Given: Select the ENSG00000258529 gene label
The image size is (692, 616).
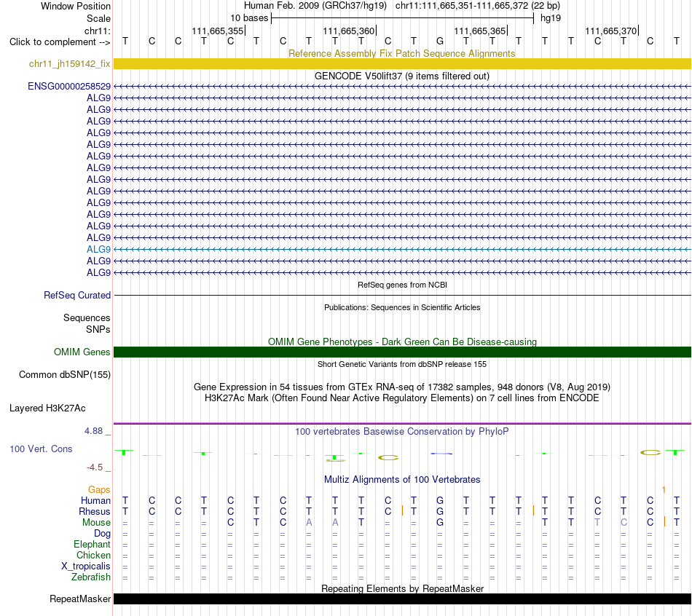Looking at the screenshot, I should pyautogui.click(x=69, y=86).
